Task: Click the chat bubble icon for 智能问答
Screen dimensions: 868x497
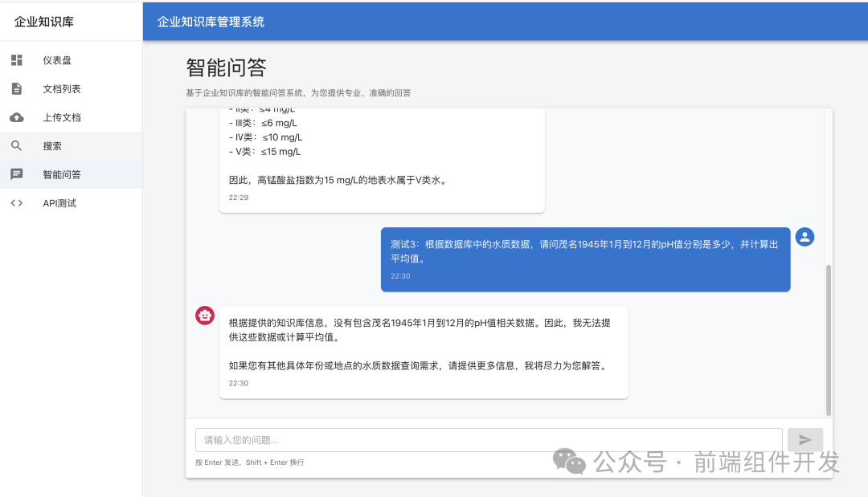Action: 17,174
